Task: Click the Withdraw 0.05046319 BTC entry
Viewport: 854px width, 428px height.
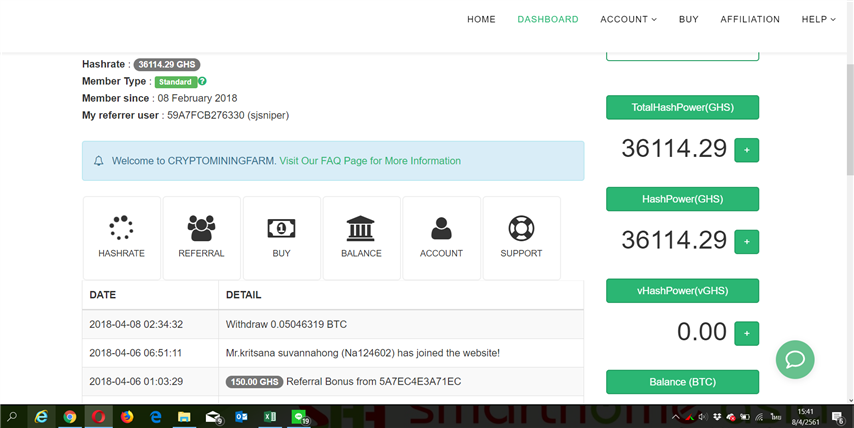Action: click(x=286, y=324)
